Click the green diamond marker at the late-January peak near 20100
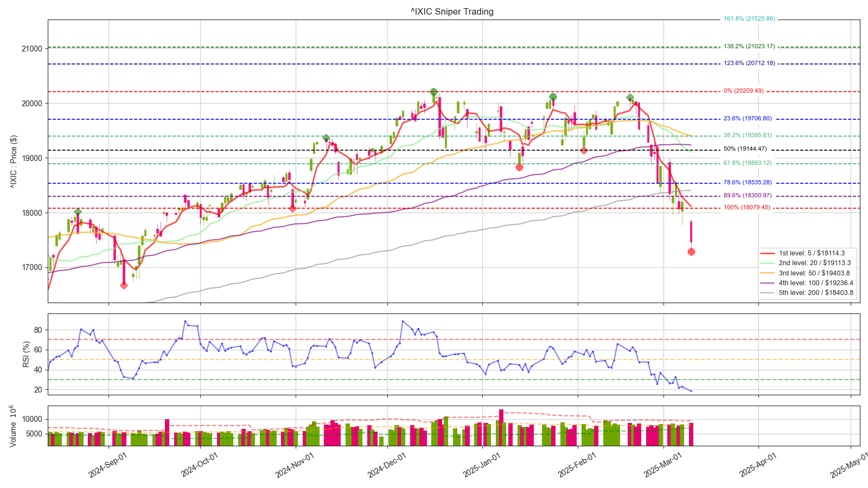 coord(553,97)
